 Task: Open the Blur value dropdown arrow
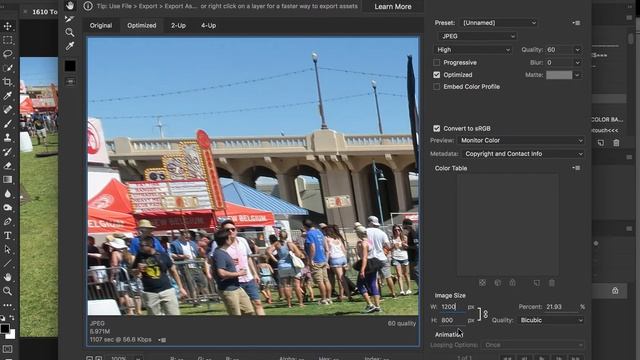(x=577, y=62)
